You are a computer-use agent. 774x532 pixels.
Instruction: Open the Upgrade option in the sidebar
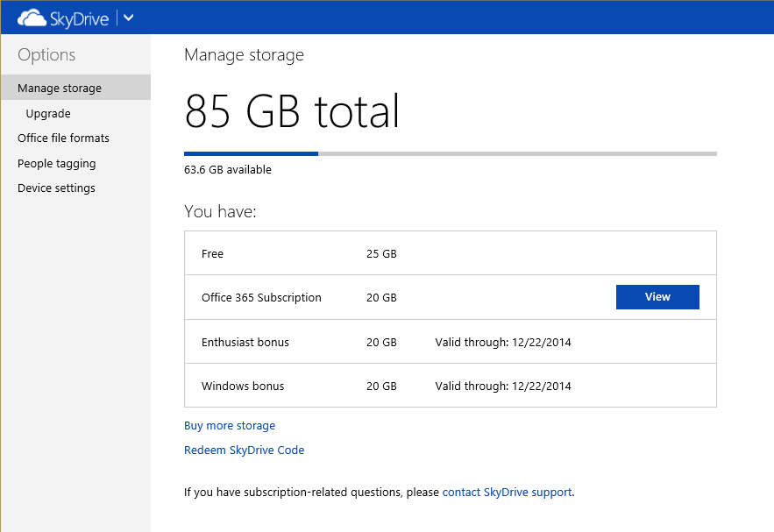48,114
